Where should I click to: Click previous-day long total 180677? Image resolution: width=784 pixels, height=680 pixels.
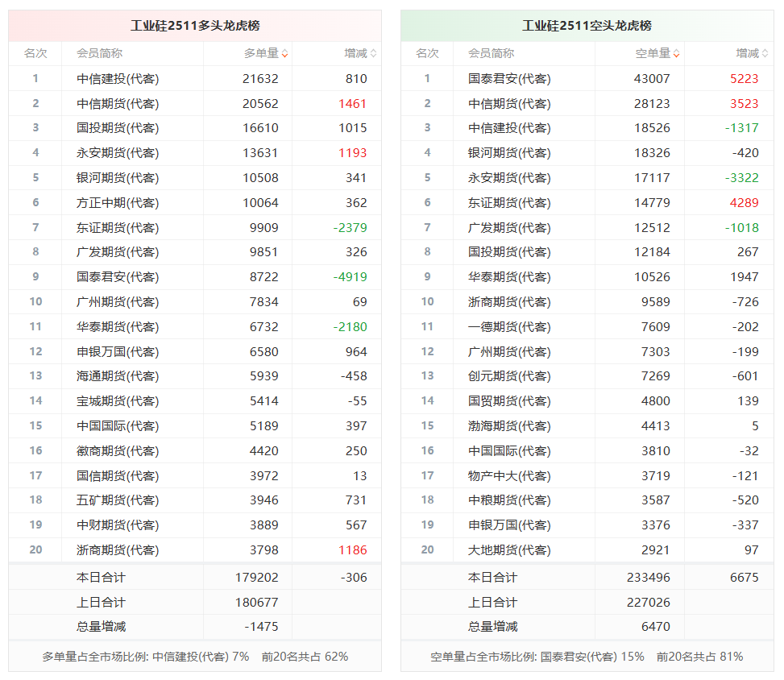pos(257,603)
